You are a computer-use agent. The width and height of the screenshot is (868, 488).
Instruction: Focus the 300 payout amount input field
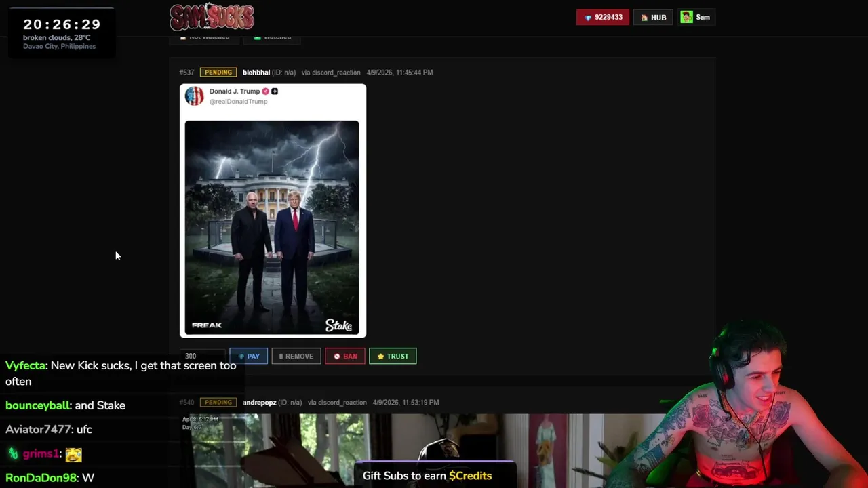point(202,356)
